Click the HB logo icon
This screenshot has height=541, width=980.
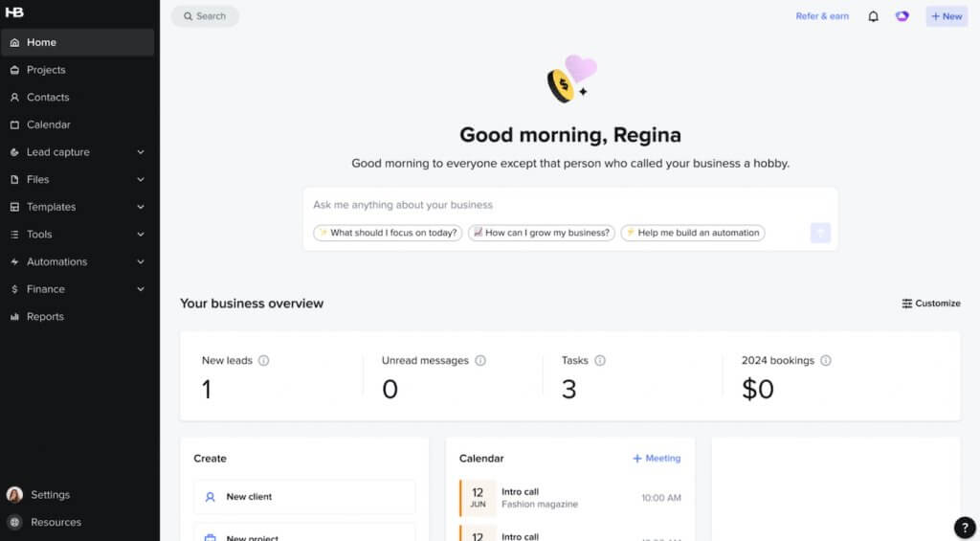(13, 11)
